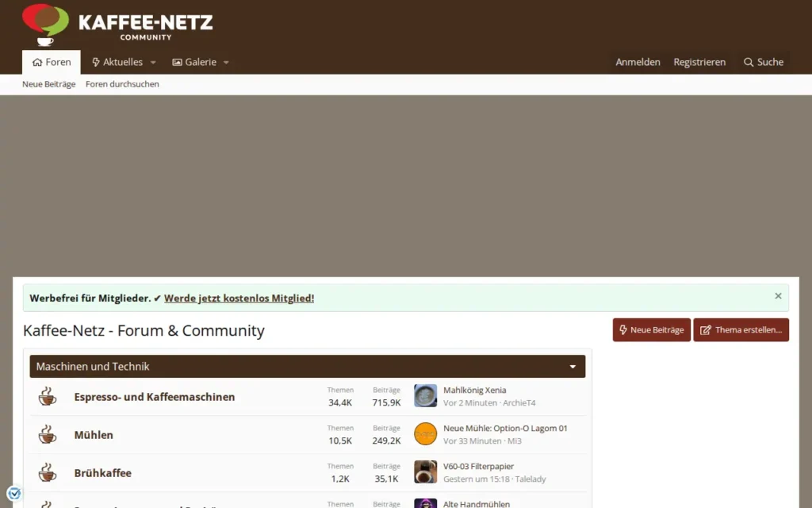This screenshot has height=508, width=812.
Task: Click Werde jetzt kostenlos Mitglied link
Action: [x=239, y=298]
